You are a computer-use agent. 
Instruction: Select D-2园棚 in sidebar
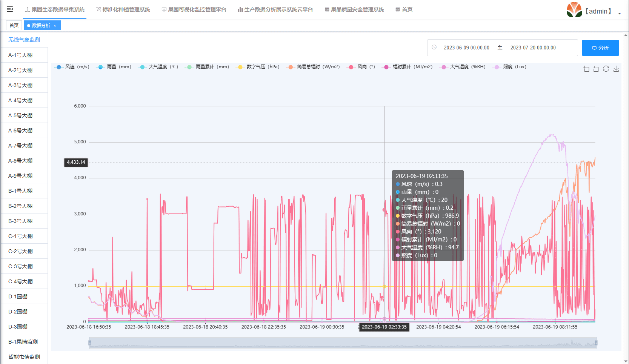(24, 312)
